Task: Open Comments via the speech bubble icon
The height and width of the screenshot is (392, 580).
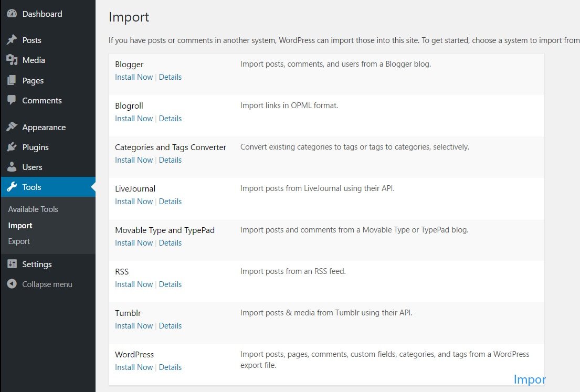Action: click(x=13, y=100)
